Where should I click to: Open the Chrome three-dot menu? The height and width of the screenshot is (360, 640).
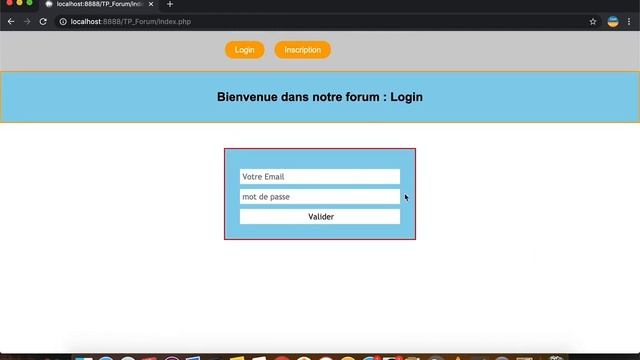pyautogui.click(x=629, y=22)
